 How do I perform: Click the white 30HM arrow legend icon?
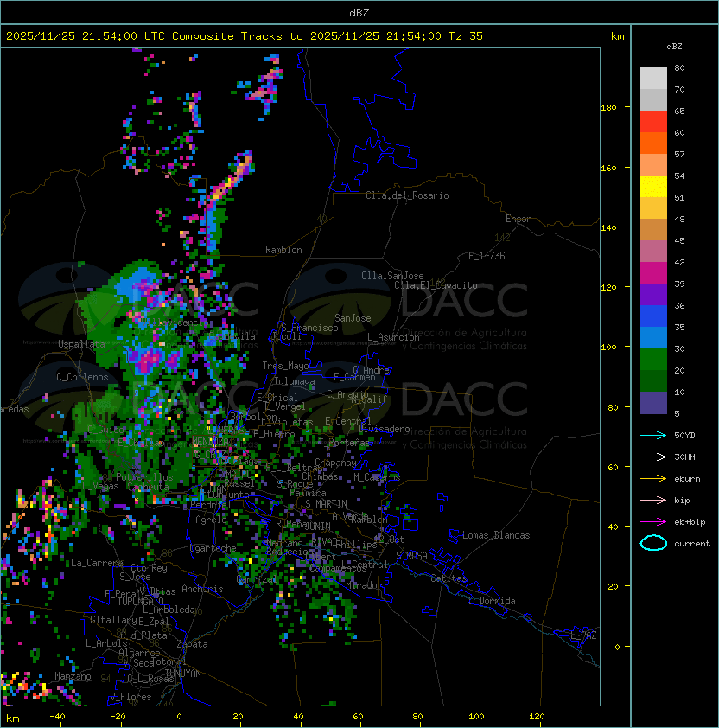pyautogui.click(x=653, y=457)
